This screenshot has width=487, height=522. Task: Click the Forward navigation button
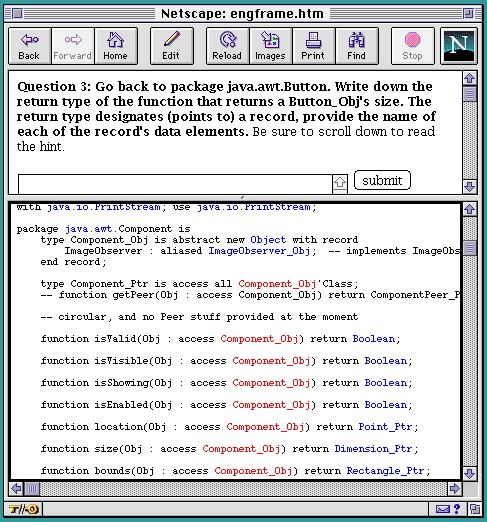click(72, 46)
